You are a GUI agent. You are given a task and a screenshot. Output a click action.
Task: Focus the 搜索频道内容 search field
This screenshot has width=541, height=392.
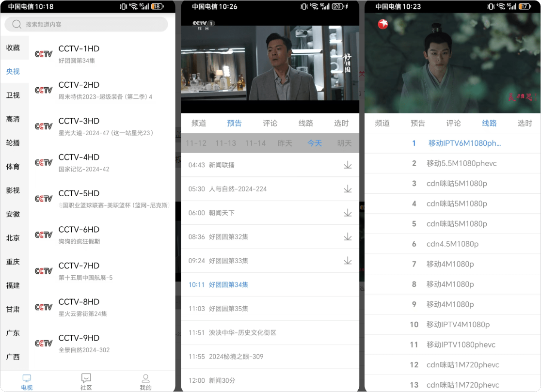[86, 24]
